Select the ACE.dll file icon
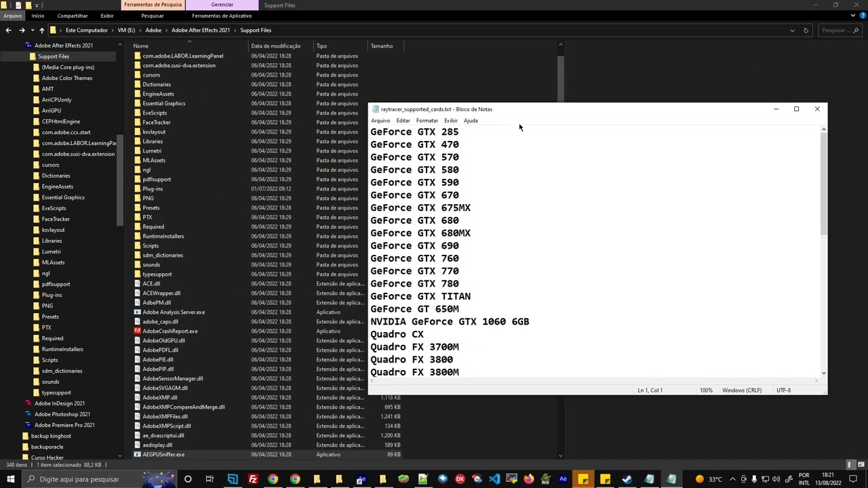This screenshot has height=488, width=868. [138, 284]
